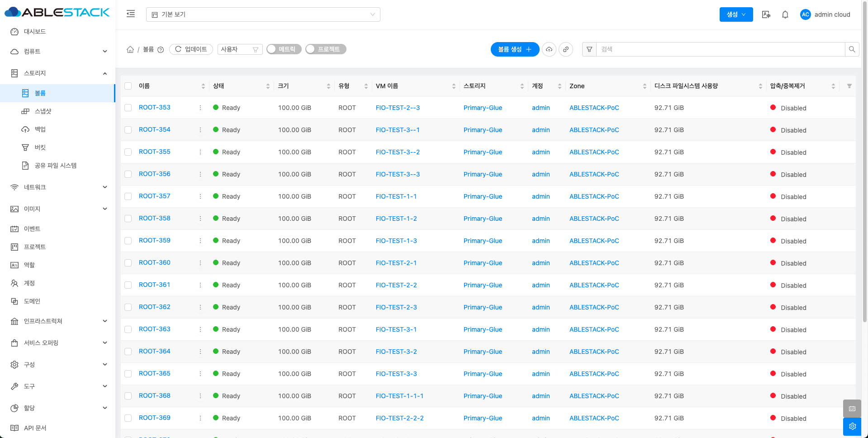
Task: Open settings gear at bottom right
Action: tap(852, 426)
